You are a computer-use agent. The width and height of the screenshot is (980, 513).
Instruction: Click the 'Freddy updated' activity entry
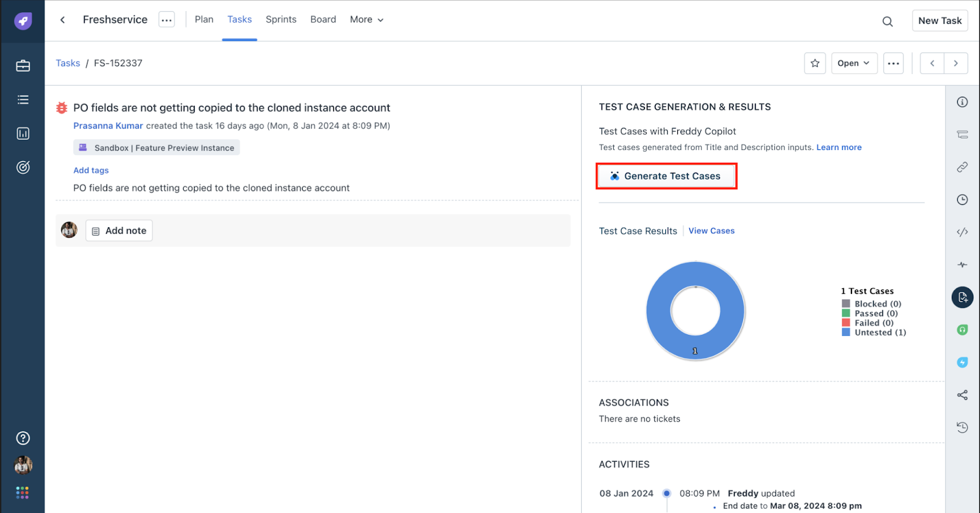pos(761,493)
